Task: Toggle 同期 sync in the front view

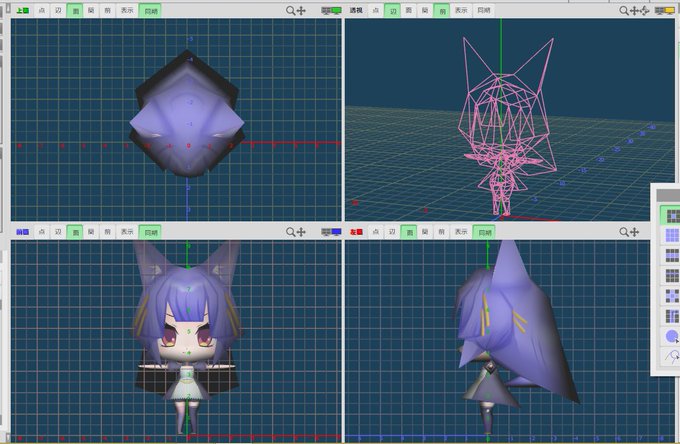Action: [150, 232]
